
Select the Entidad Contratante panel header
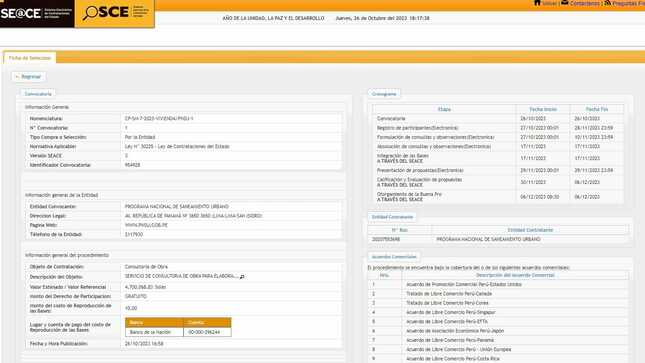392,217
